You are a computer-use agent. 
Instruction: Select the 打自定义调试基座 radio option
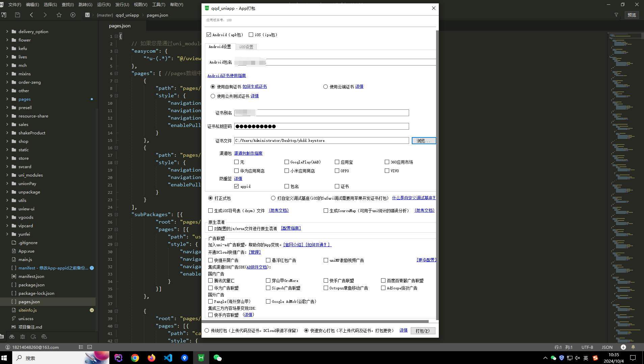tap(273, 198)
